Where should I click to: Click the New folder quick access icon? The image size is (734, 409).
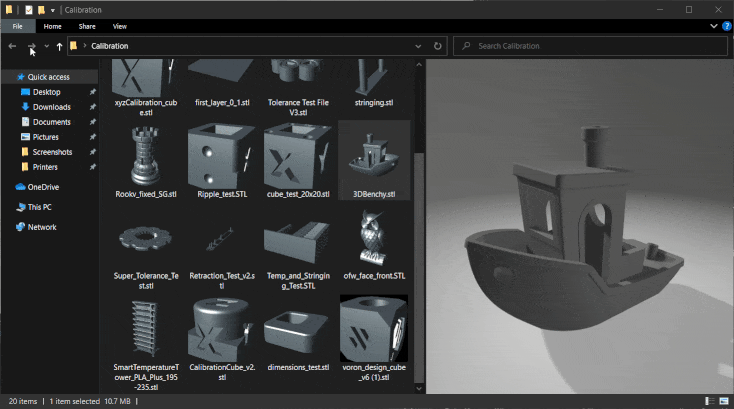pyautogui.click(x=41, y=10)
